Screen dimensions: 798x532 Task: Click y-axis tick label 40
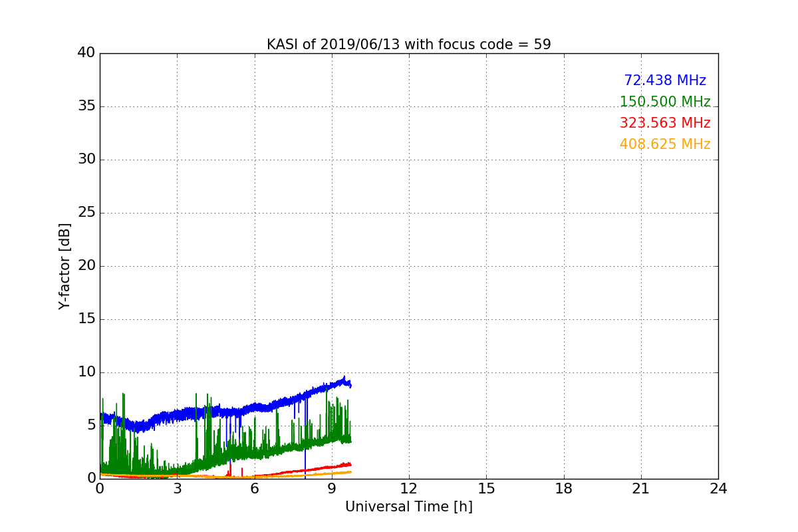[86, 53]
